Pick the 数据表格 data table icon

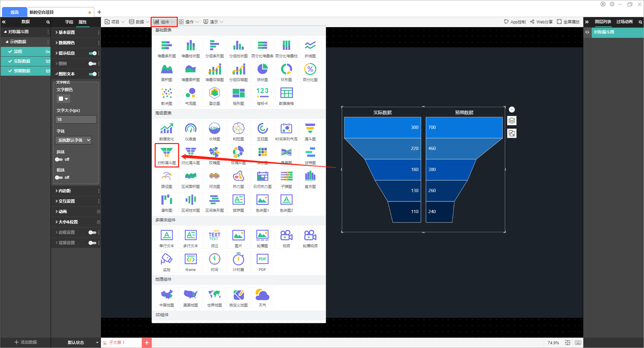point(286,96)
